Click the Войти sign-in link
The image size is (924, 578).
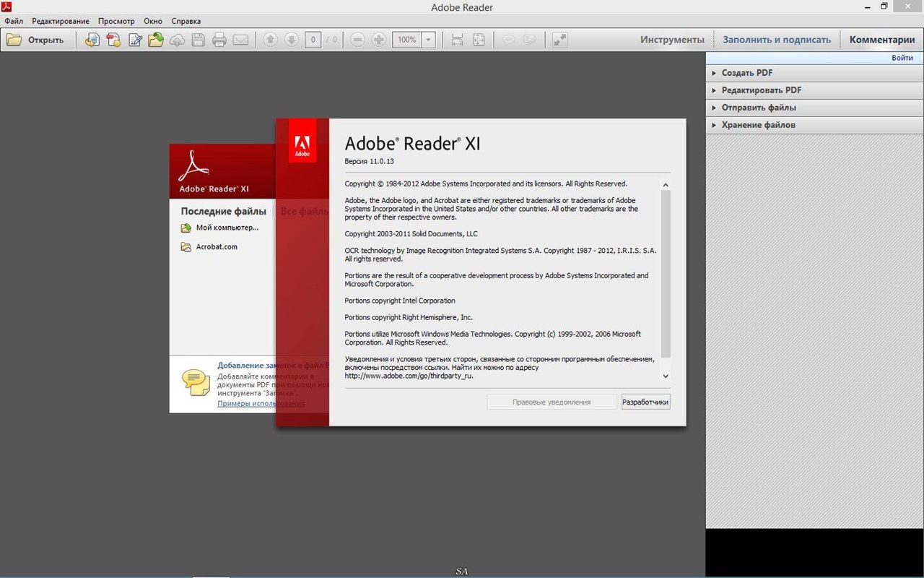coord(902,58)
